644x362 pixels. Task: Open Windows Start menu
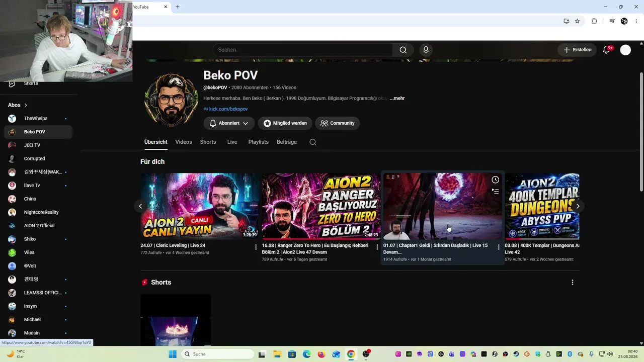pos(173,354)
